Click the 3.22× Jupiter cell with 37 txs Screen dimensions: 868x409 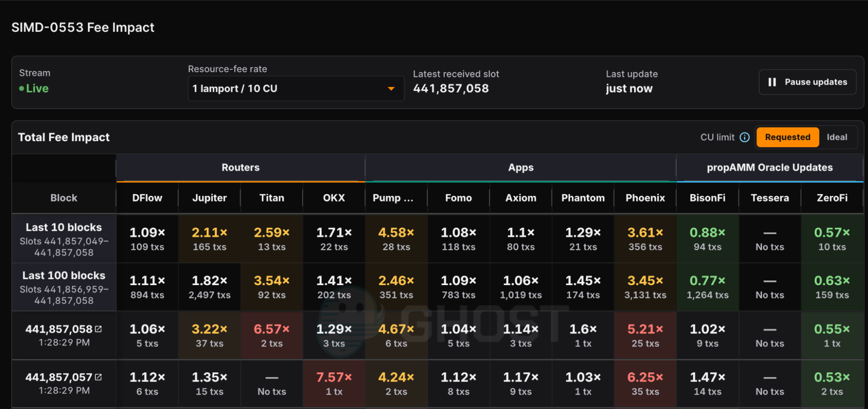pos(210,336)
